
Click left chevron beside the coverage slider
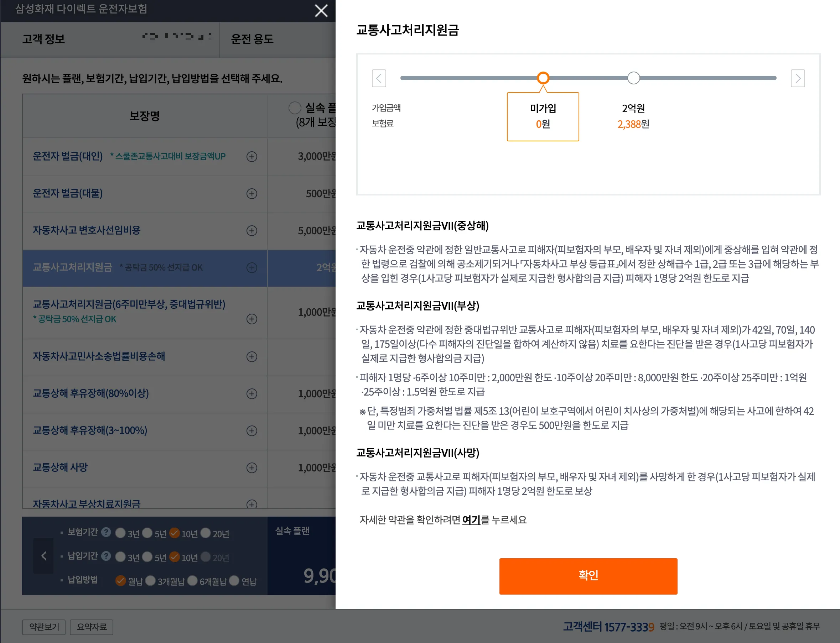pyautogui.click(x=379, y=78)
